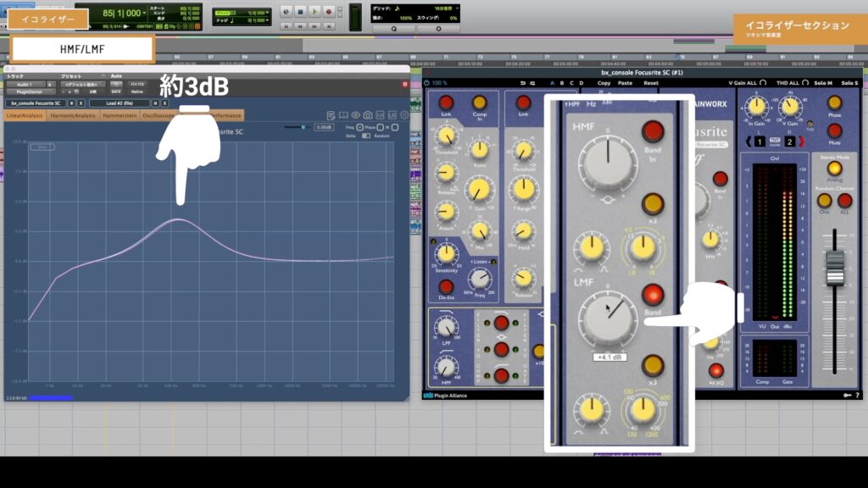The image size is (868, 488).
Task: Select settings bank C in bx_console
Action: (x=572, y=83)
